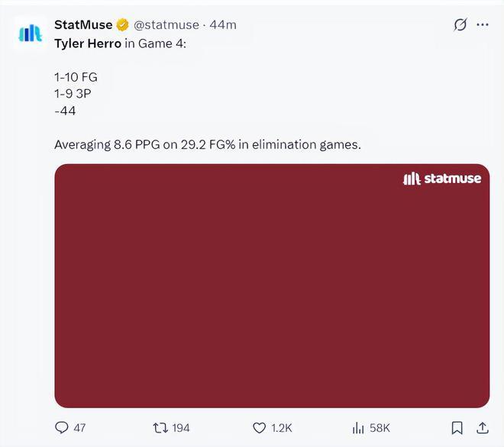Bookmark this StatMuse tweet

(x=457, y=428)
